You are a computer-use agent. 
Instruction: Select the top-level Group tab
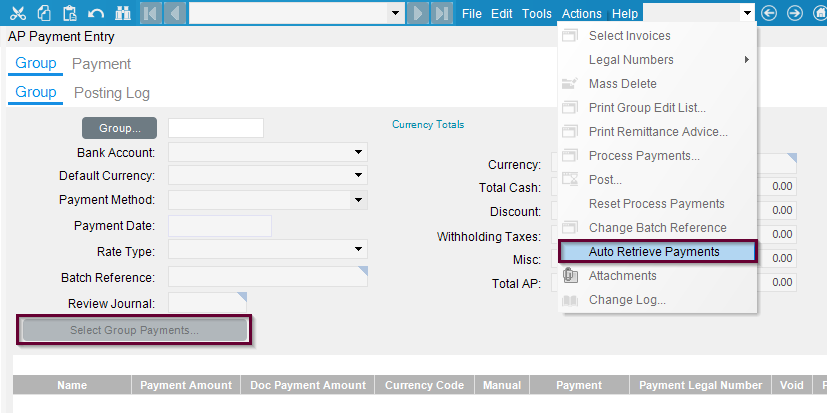(x=35, y=63)
